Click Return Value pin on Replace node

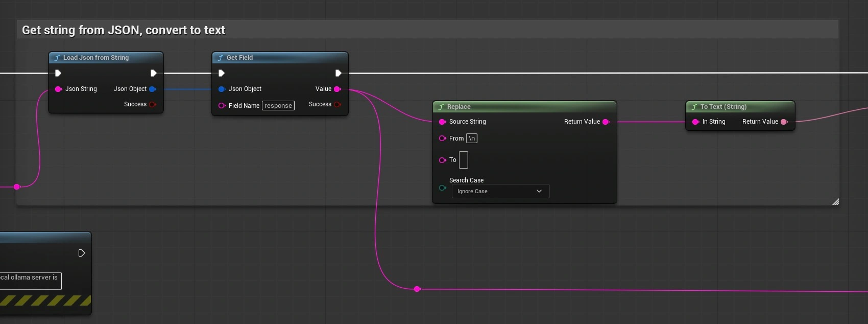pyautogui.click(x=606, y=122)
